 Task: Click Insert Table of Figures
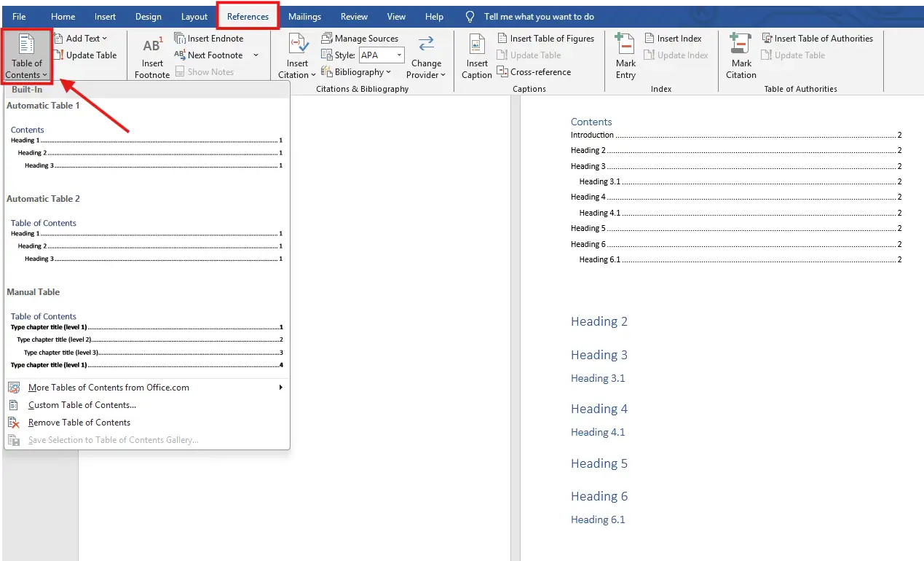tap(545, 38)
